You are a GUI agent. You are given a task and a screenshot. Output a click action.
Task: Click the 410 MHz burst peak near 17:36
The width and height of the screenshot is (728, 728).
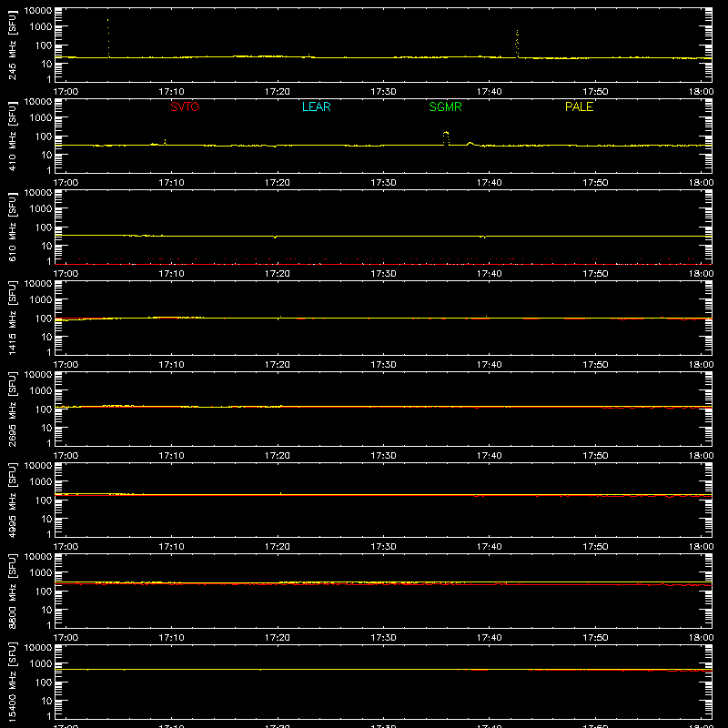pyautogui.click(x=446, y=138)
